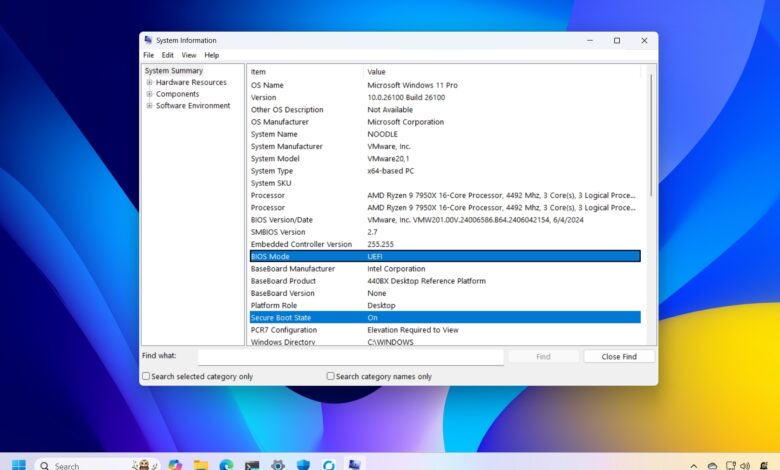
Task: Click the Close Find button
Action: (619, 356)
